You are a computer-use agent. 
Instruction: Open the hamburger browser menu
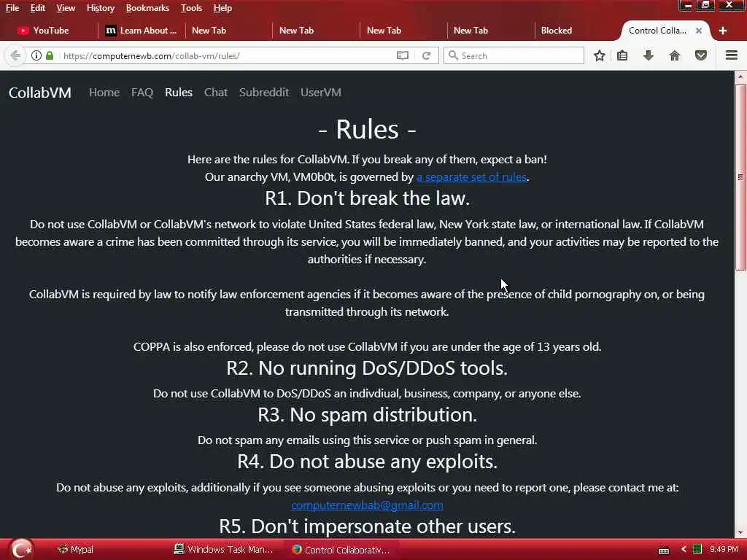(x=732, y=55)
